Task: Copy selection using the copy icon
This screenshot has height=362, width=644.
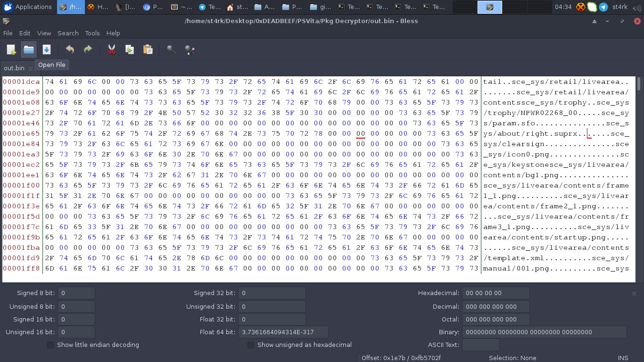Action: (130, 49)
